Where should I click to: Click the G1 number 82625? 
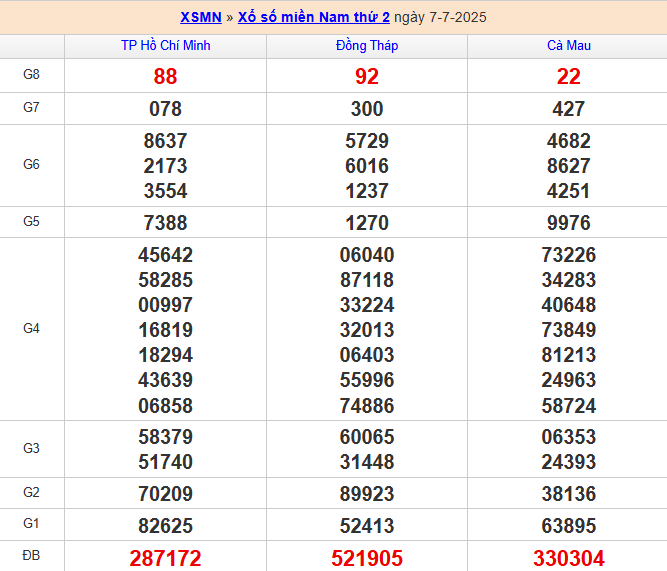coord(165,526)
